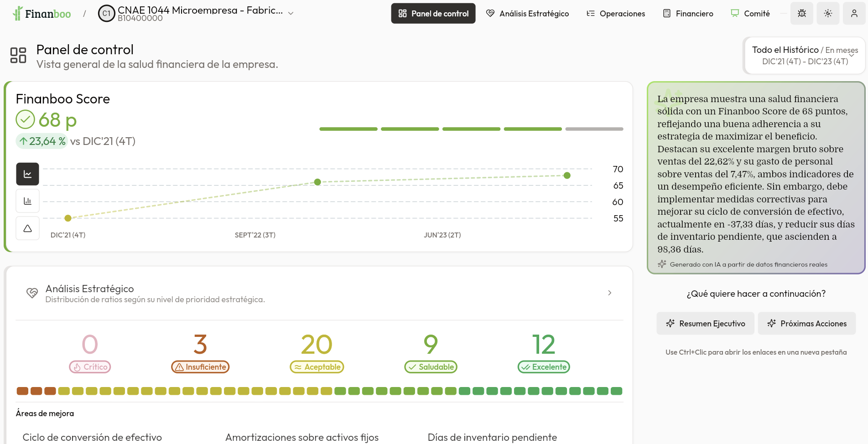Click the Panel de control grid icon
The width and height of the screenshot is (868, 444).
coord(18,55)
